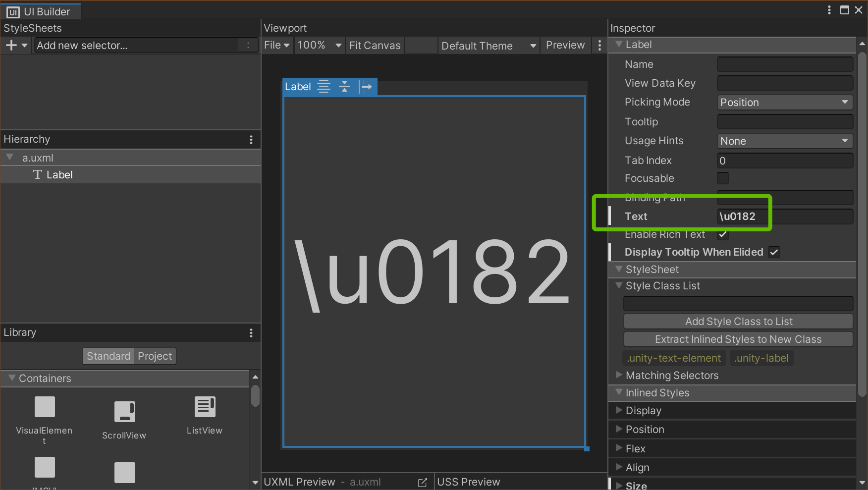Enable the Focusable checkbox
The image size is (868, 490).
click(x=723, y=178)
